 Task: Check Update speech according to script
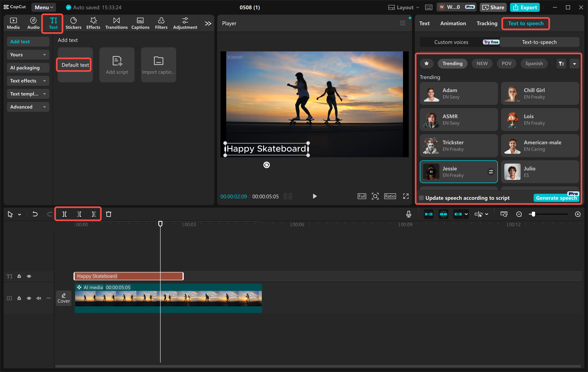point(421,198)
